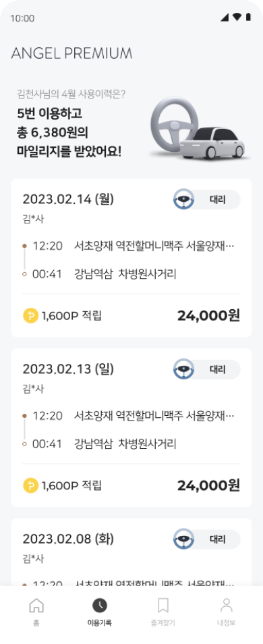Open the 내정보 profile icon
Image resolution: width=263 pixels, height=644 pixels.
click(x=227, y=605)
